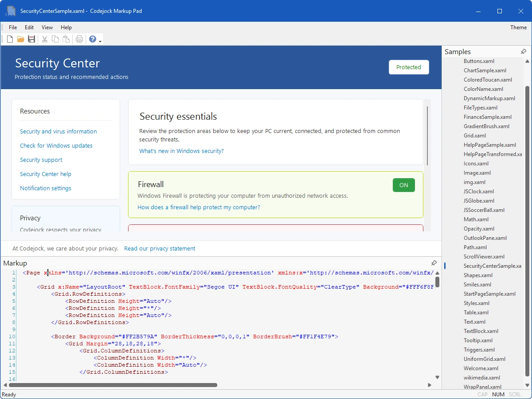Select Math.xaml sample
Viewport: 532px width, 399px height.
click(x=476, y=219)
